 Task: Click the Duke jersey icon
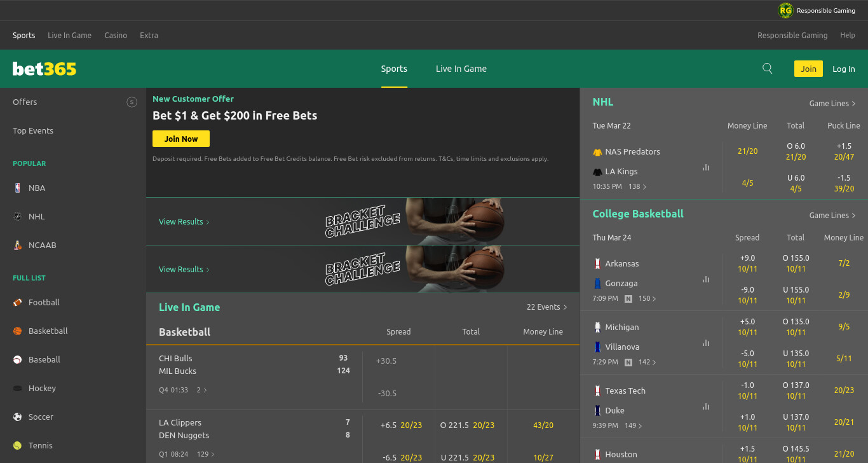597,410
